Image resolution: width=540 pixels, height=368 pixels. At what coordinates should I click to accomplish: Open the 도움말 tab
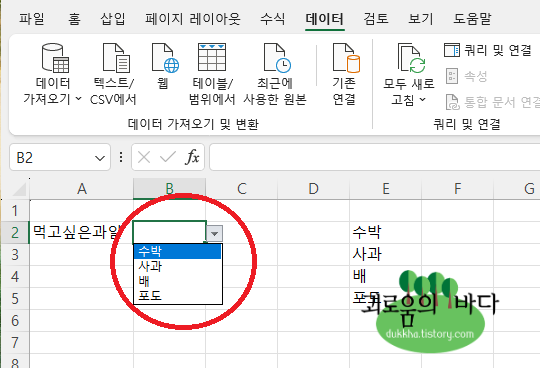[472, 19]
